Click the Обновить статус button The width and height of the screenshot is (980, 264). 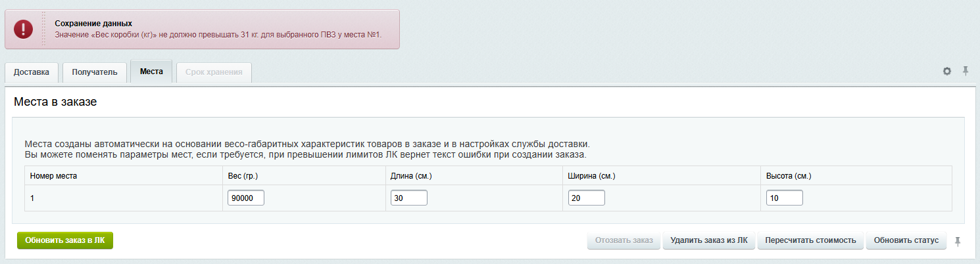pyautogui.click(x=906, y=240)
